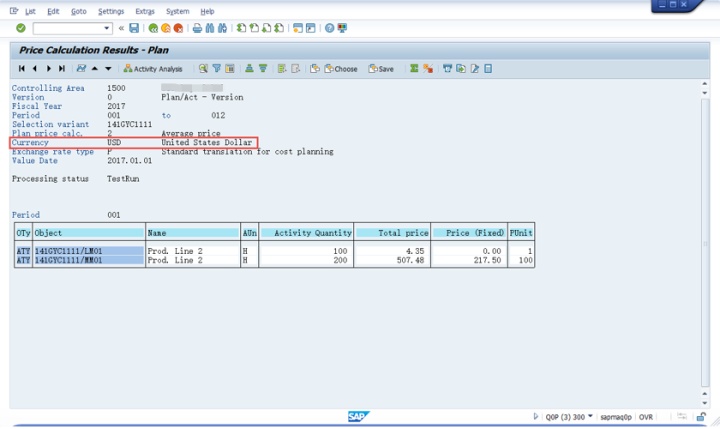Click the green Back icon
Viewport: 720px width, 429px height.
coord(153,28)
